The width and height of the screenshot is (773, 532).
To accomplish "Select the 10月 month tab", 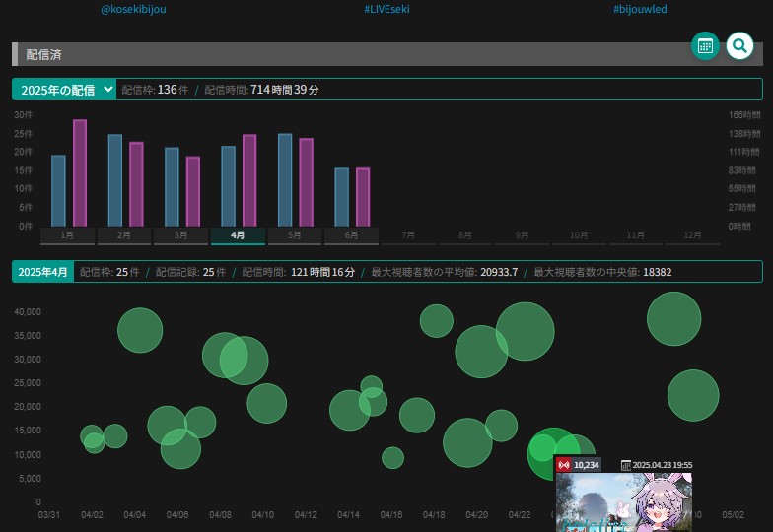I will coord(579,235).
